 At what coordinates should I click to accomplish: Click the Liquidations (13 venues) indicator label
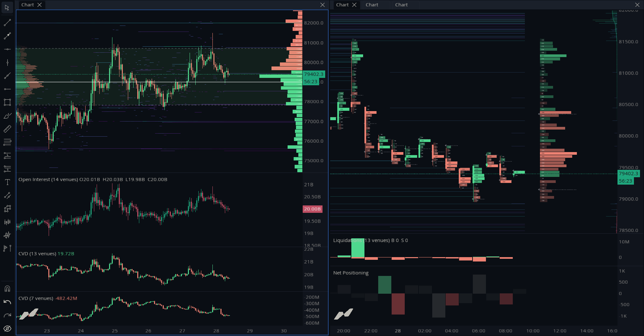(x=361, y=240)
